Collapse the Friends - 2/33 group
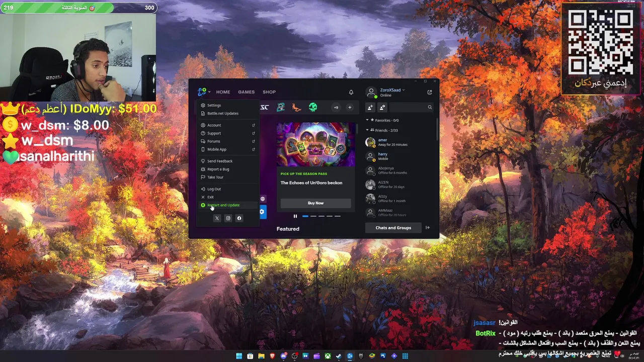 367,130
